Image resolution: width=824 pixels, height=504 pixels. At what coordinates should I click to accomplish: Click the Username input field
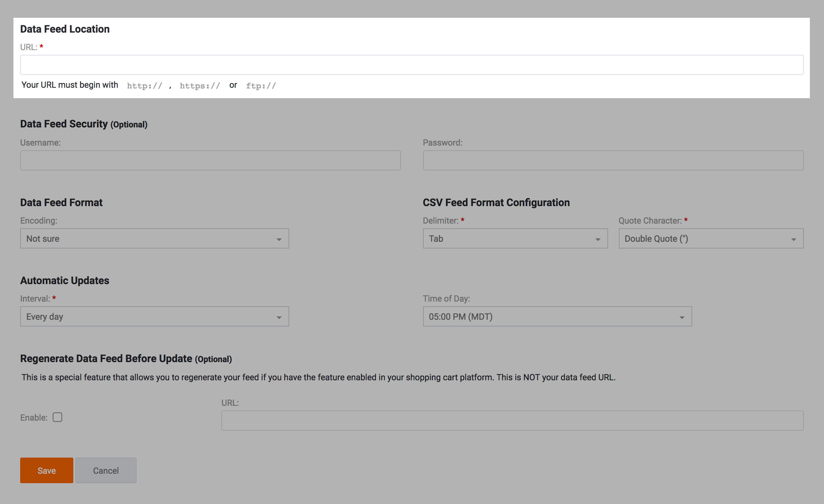click(x=210, y=160)
